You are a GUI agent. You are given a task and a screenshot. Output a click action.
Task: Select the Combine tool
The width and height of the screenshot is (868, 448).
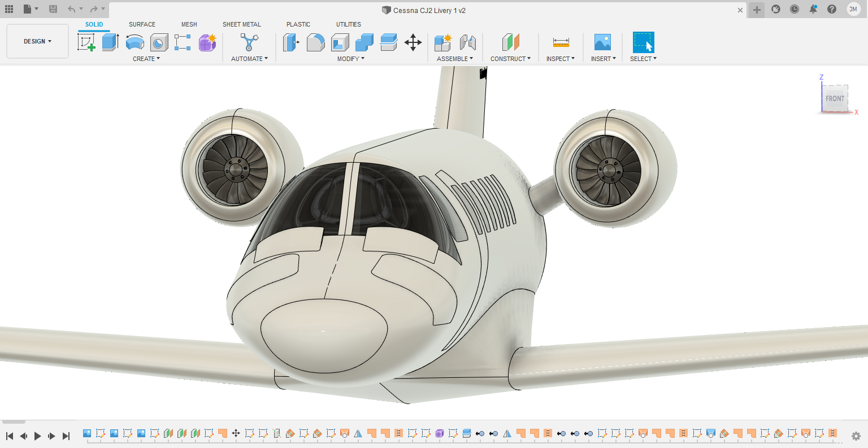364,42
